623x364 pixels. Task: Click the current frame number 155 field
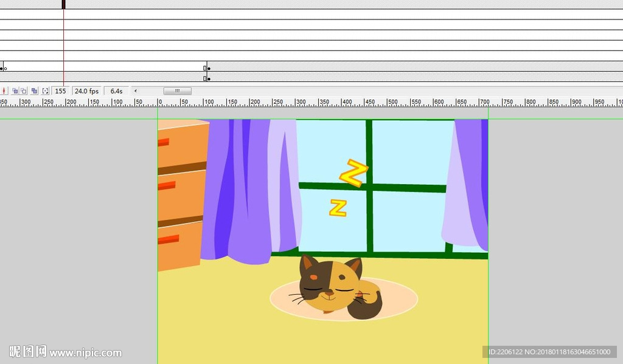click(60, 91)
